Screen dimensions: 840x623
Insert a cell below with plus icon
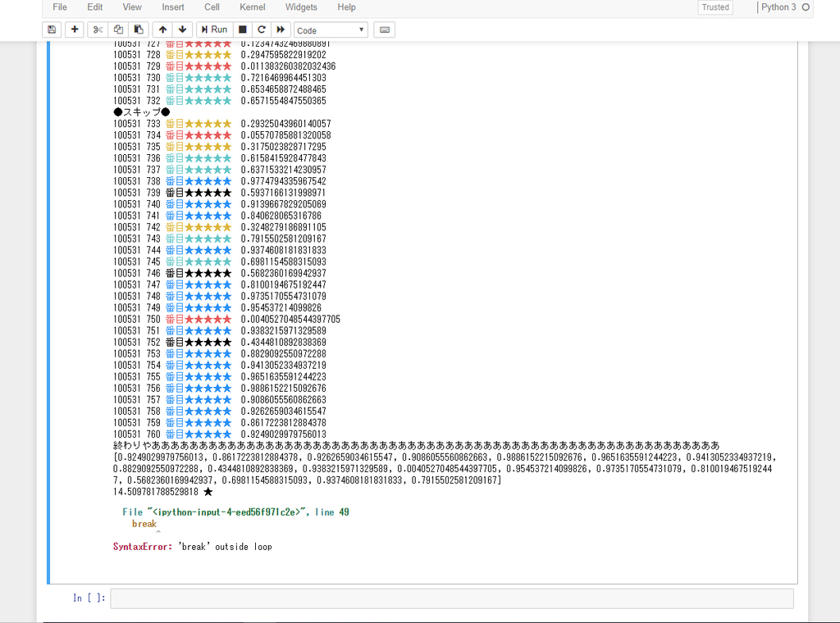point(75,30)
